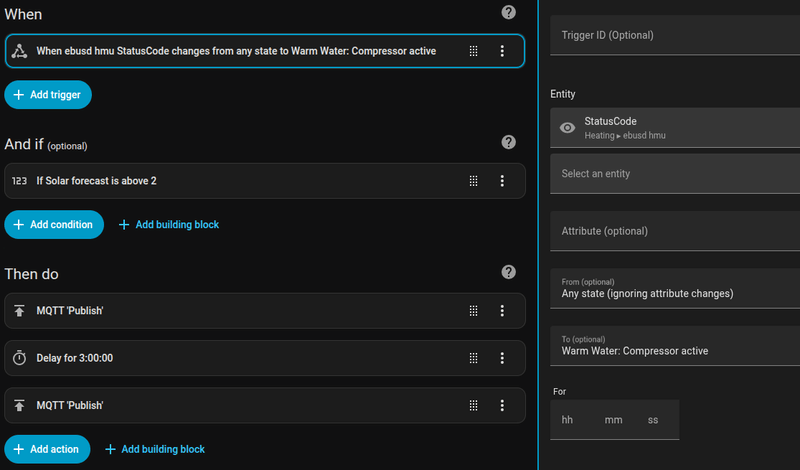Grab drag handle of Solar forecast condition
800x470 pixels.
tap(473, 181)
